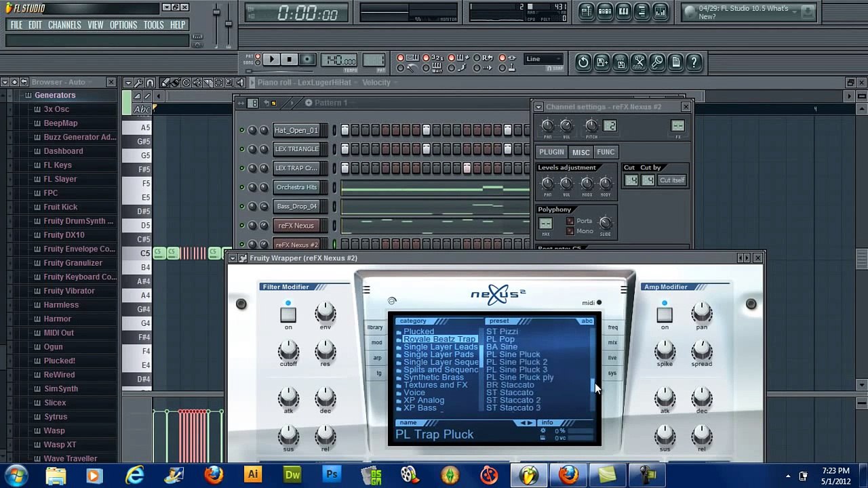
Task: Open the Nexus mix page
Action: pyautogui.click(x=612, y=343)
